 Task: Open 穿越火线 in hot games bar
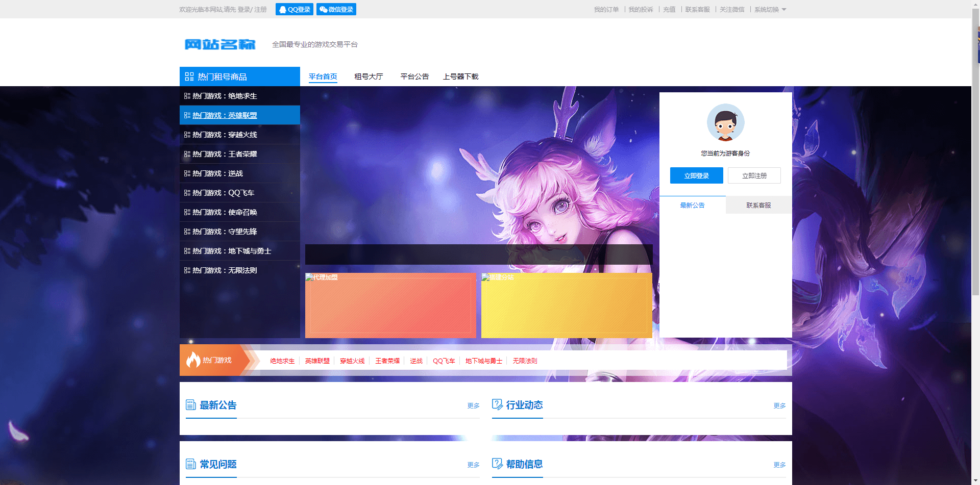352,361
